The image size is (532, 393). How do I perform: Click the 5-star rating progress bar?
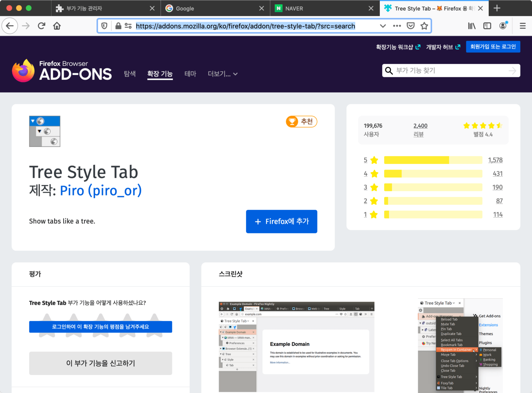(433, 160)
